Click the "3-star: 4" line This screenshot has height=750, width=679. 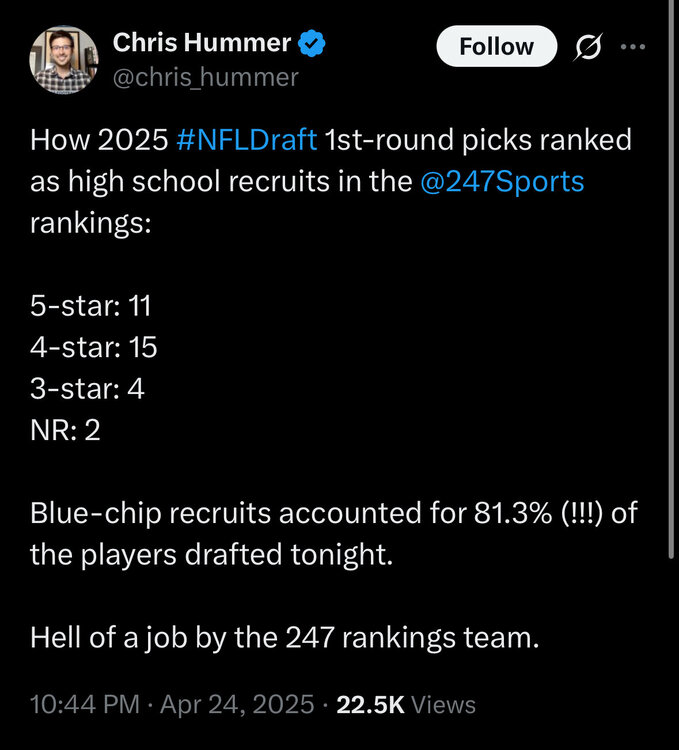point(87,388)
